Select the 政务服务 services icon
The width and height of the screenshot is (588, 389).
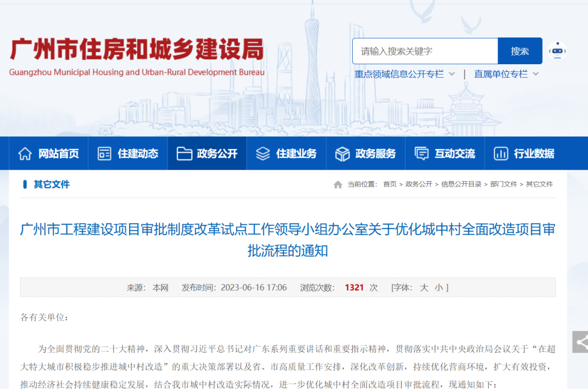coord(341,153)
